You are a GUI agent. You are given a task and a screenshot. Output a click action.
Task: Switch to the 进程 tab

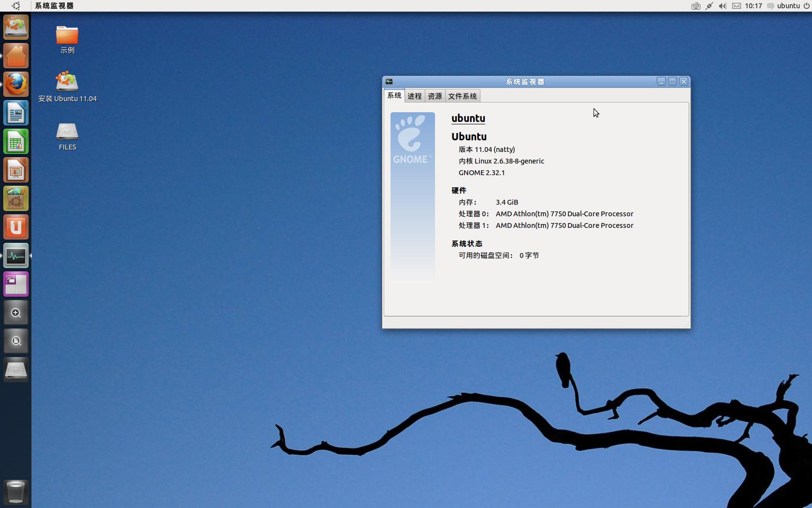414,96
